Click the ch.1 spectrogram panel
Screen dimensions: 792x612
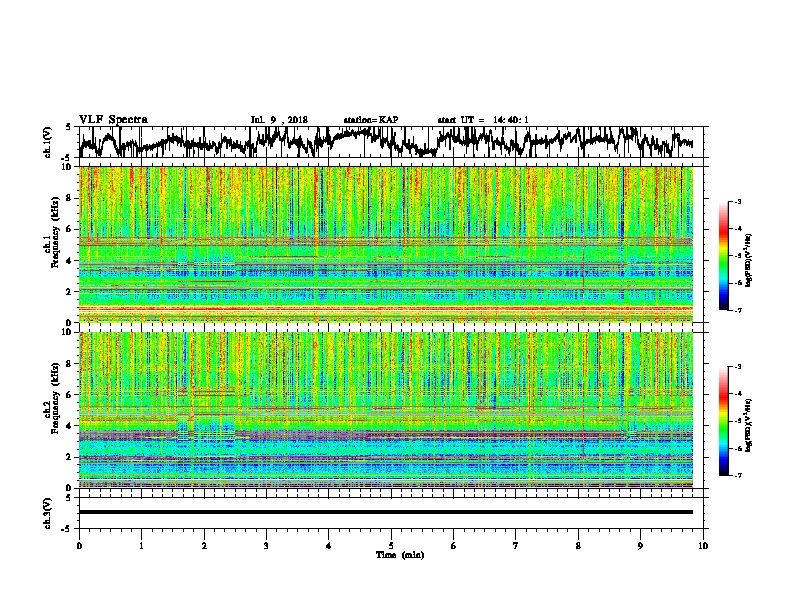tap(386, 244)
